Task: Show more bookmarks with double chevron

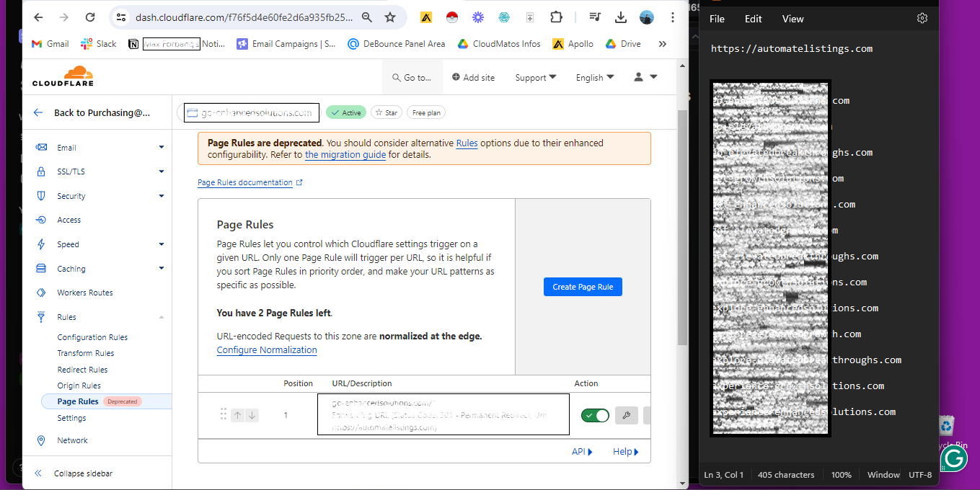Action: click(663, 44)
